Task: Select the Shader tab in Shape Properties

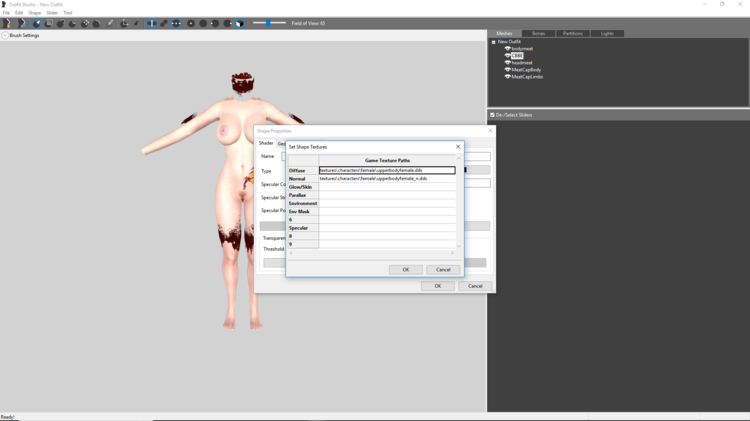Action: [x=266, y=143]
